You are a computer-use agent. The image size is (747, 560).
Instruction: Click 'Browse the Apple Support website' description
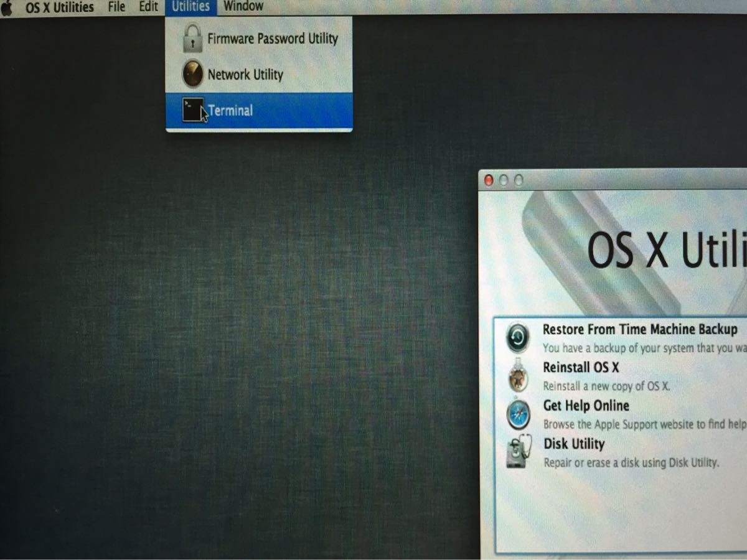[645, 424]
